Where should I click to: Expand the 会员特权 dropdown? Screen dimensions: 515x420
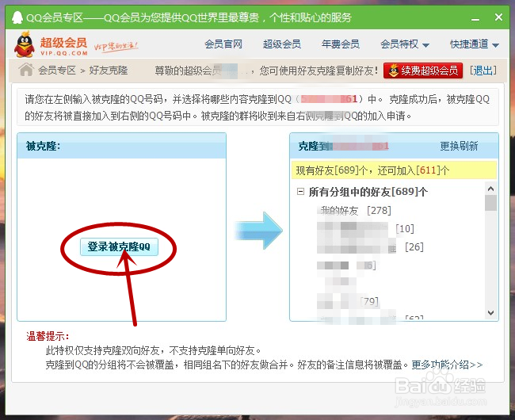tap(405, 44)
